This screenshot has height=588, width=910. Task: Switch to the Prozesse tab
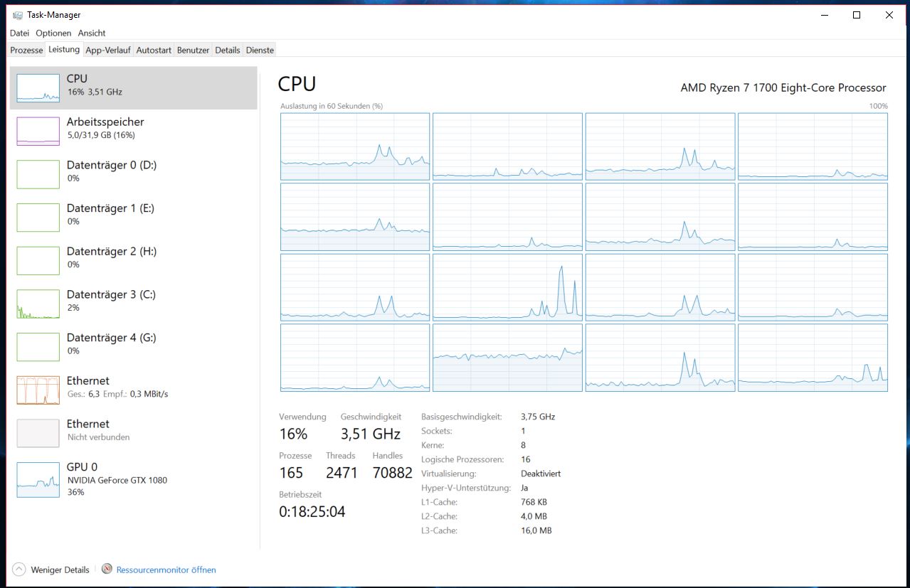[26, 50]
